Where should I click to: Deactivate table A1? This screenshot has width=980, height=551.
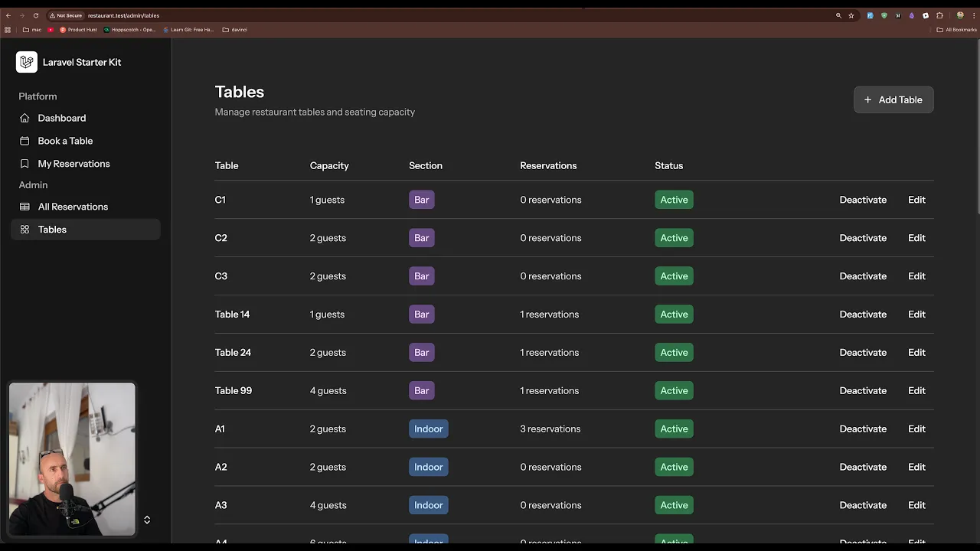863,429
